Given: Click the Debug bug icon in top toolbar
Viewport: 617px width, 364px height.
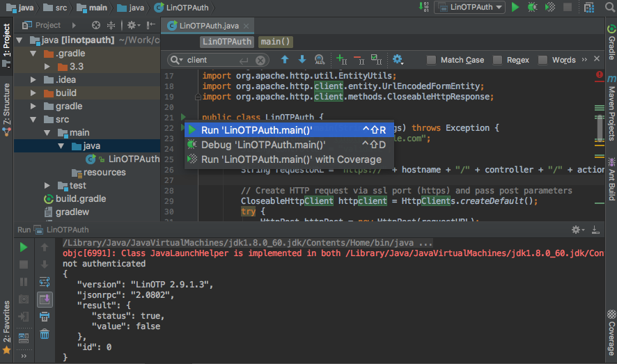Looking at the screenshot, I should 533,8.
